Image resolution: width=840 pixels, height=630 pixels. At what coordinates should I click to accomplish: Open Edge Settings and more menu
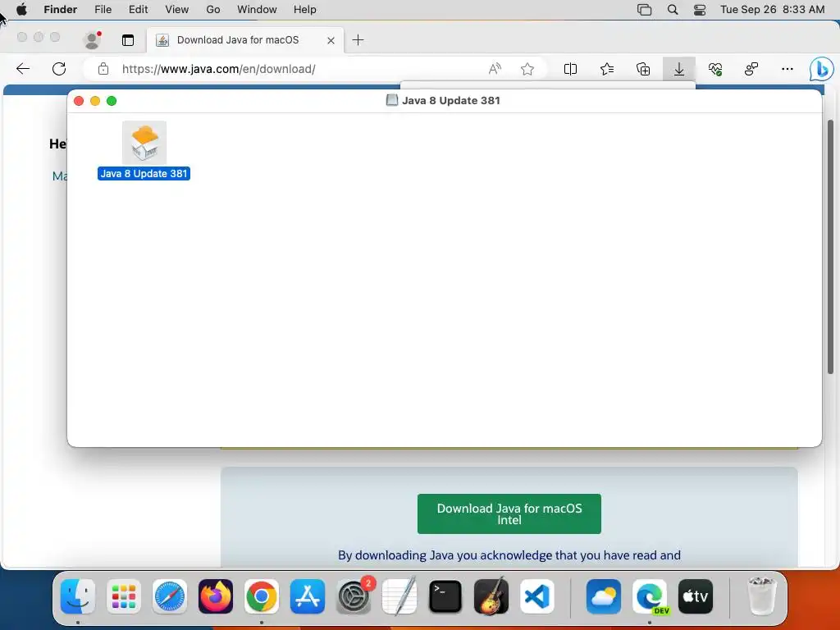[x=787, y=69]
